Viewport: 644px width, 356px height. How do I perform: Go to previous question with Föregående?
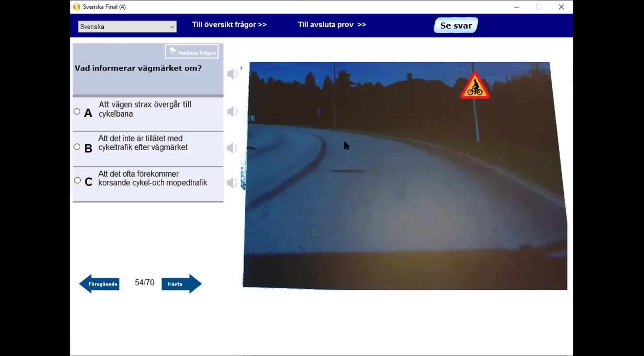point(99,284)
